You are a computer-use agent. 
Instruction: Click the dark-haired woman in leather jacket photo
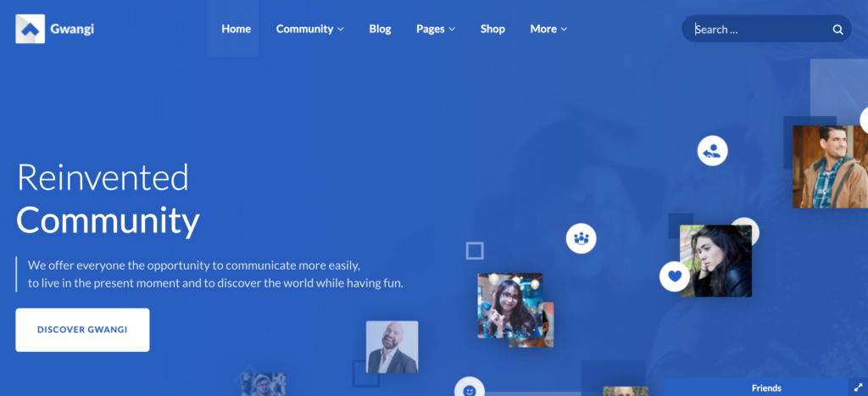coord(715,261)
